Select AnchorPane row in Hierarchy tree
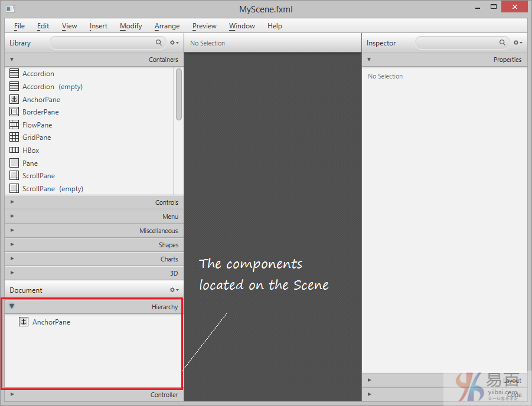 (94, 322)
